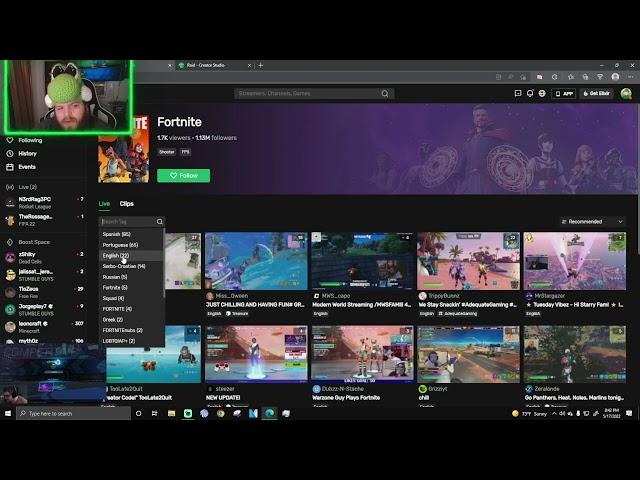Open the Recommended sort dropdown
The height and width of the screenshot is (480, 640).
(592, 222)
